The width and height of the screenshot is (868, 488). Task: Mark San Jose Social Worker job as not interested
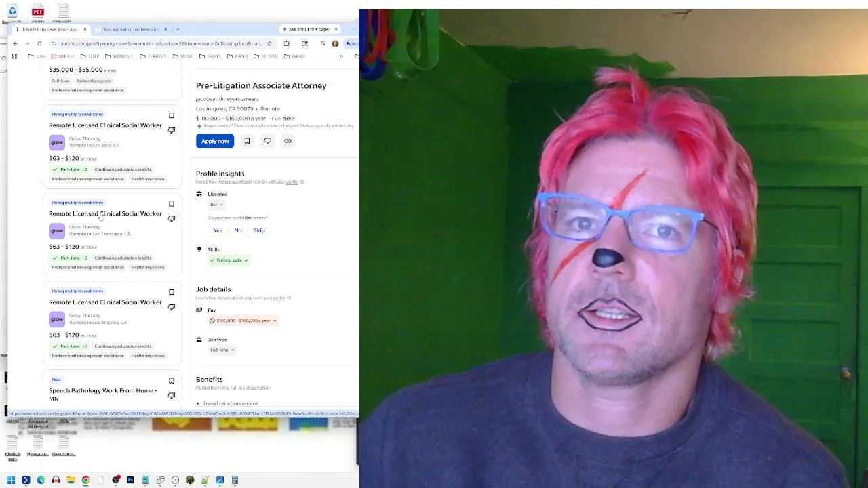[x=172, y=130]
